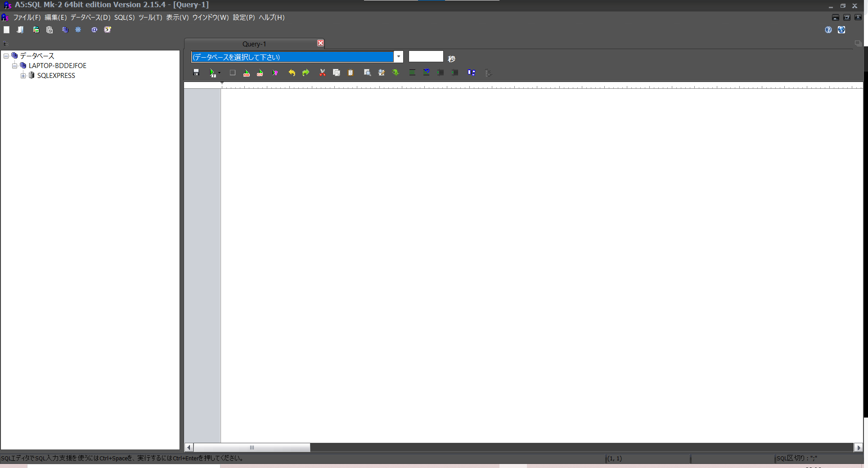Collapse the データベース root tree node
This screenshot has width=868, height=468.
[6, 56]
